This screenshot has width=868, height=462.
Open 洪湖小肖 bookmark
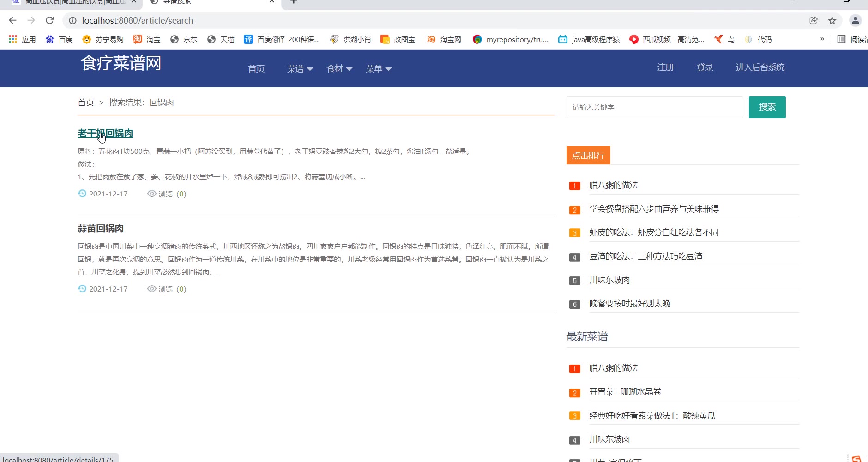coord(350,39)
